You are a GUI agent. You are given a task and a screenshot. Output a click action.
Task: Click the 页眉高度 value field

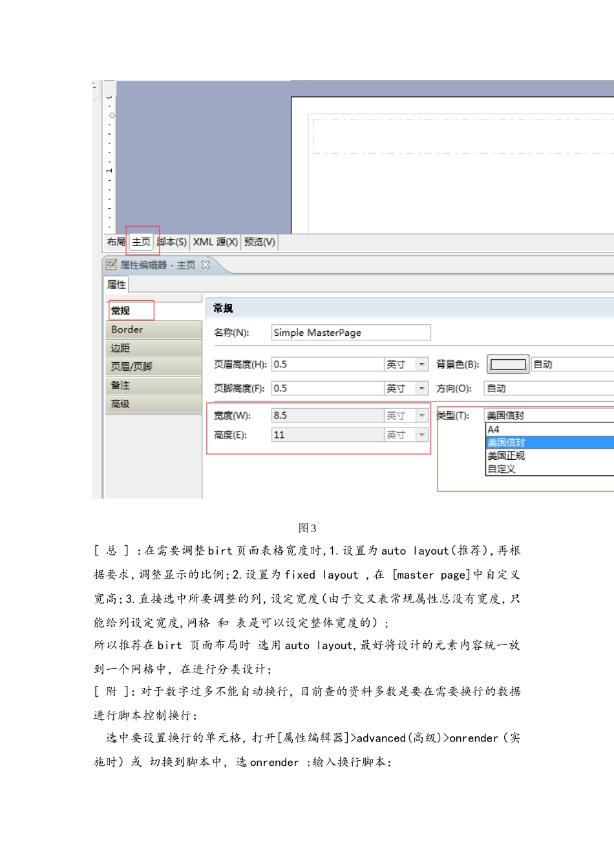[x=328, y=364]
